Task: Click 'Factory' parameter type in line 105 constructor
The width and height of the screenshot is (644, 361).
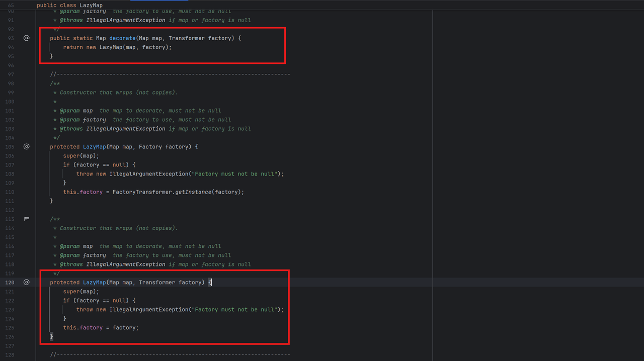Action: 150,147
